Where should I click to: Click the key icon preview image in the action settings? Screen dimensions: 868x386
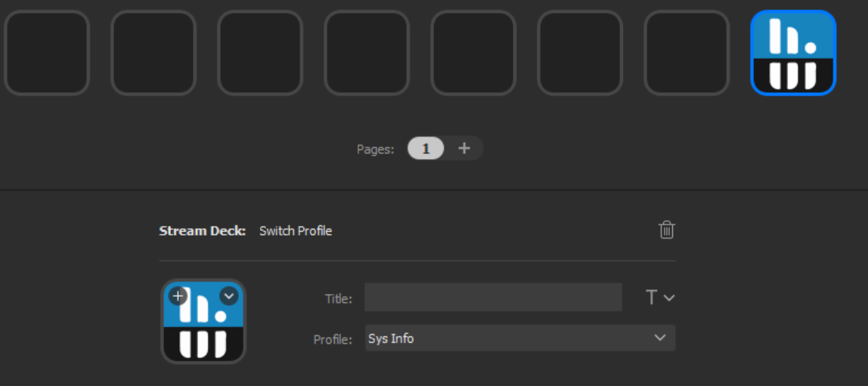pos(203,321)
